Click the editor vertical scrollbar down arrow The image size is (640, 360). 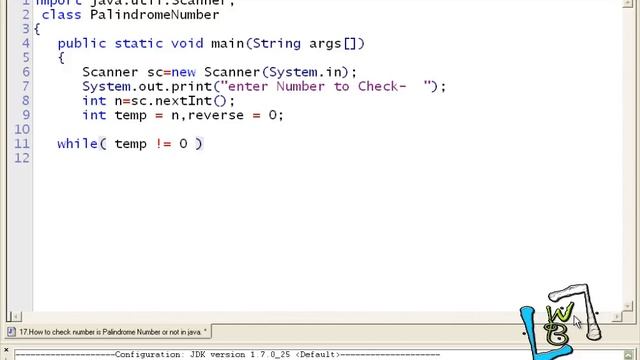(628, 306)
